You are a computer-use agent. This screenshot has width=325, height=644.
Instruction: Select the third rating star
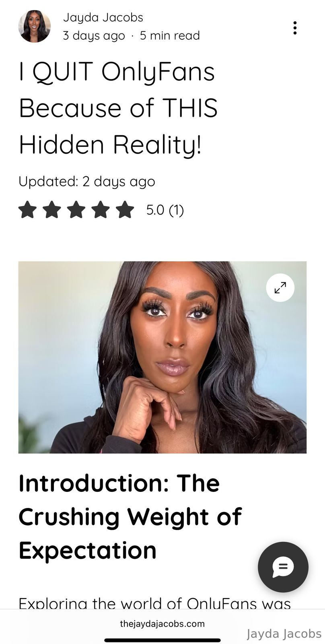[x=76, y=210]
